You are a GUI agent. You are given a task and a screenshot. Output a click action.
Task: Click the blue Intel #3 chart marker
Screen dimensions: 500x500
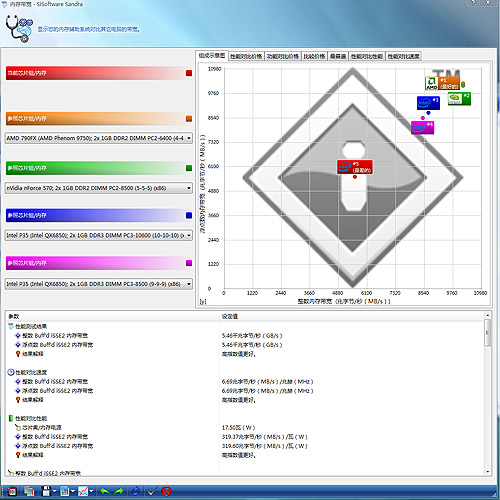click(x=428, y=103)
